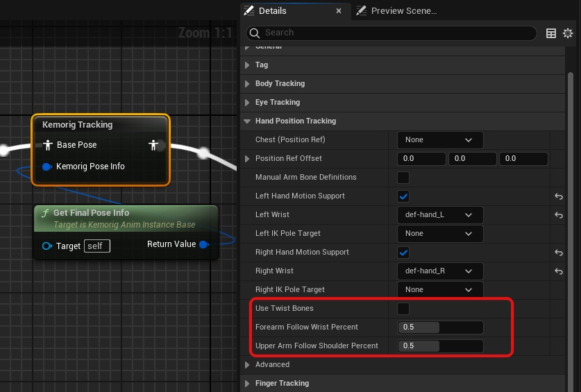Expand the Finger Tracking section

click(282, 383)
